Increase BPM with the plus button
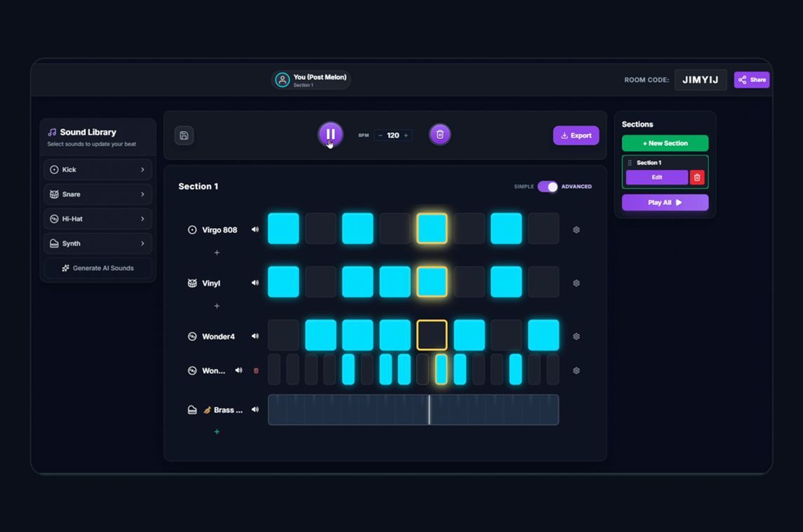 406,135
